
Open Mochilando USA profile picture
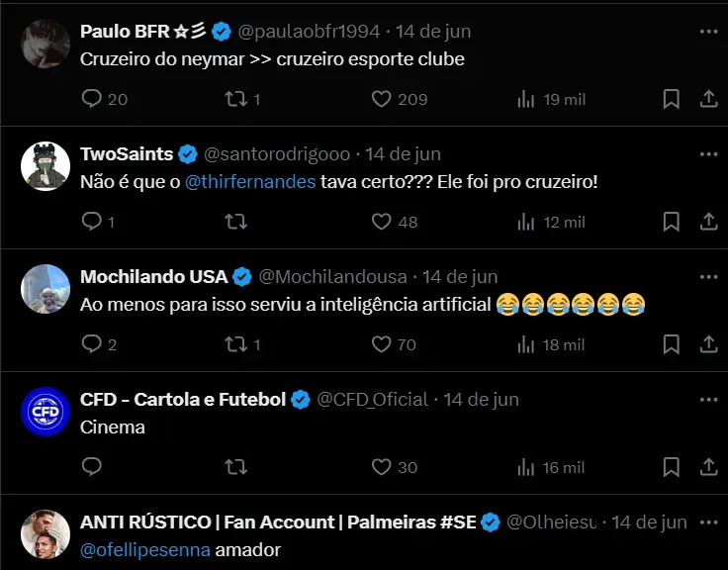click(x=45, y=288)
